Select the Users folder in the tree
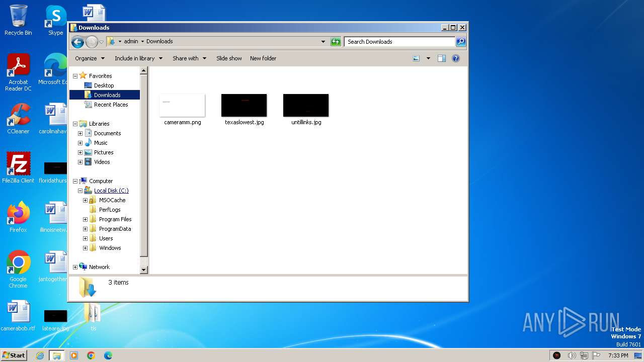This screenshot has width=644, height=362. coord(106,238)
